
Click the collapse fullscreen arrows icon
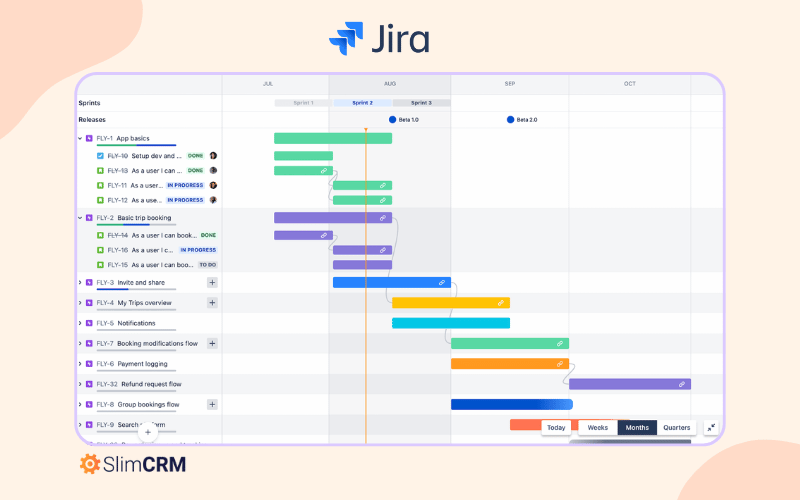click(711, 428)
